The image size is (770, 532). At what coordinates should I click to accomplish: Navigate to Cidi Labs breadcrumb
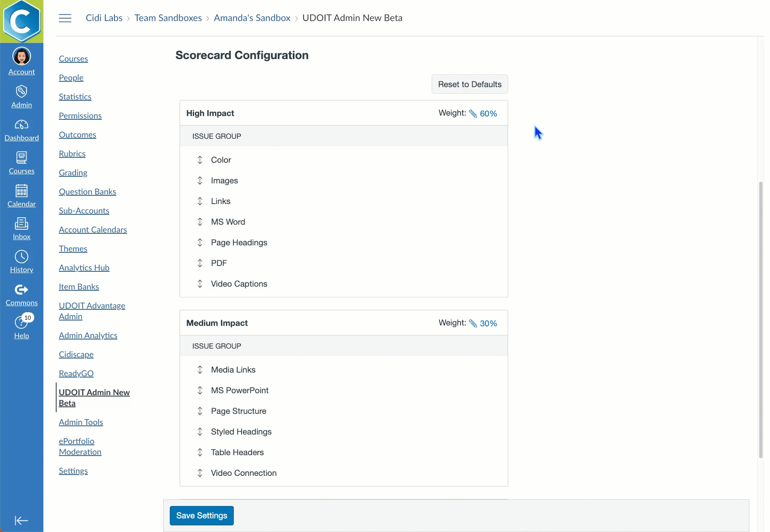pyautogui.click(x=104, y=18)
